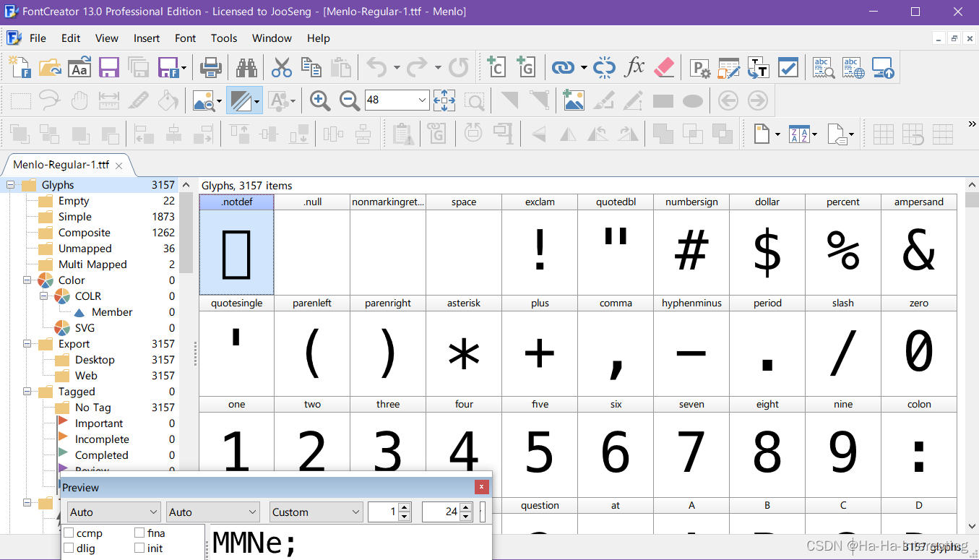This screenshot has width=979, height=560.
Task: Increase the Preview size value 24
Action: tap(465, 507)
